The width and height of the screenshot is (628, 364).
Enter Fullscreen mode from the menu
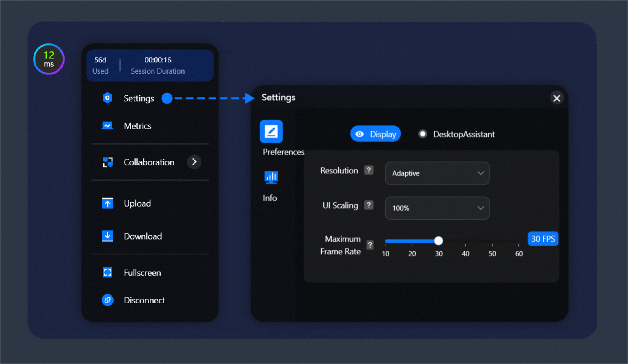pos(142,273)
